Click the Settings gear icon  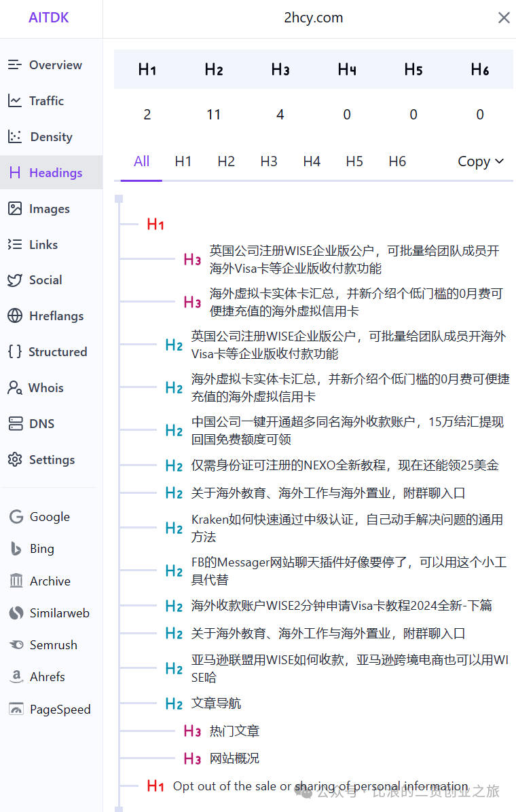(15, 459)
